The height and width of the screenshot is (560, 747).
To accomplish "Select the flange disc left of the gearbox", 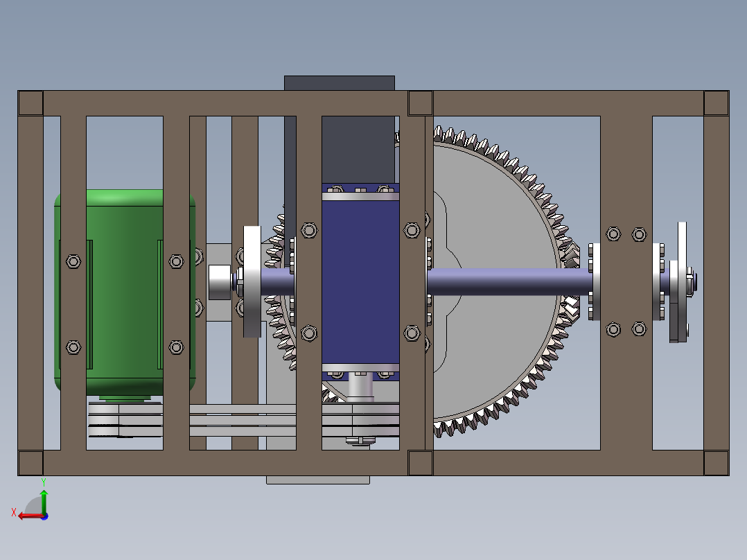I will point(252,281).
